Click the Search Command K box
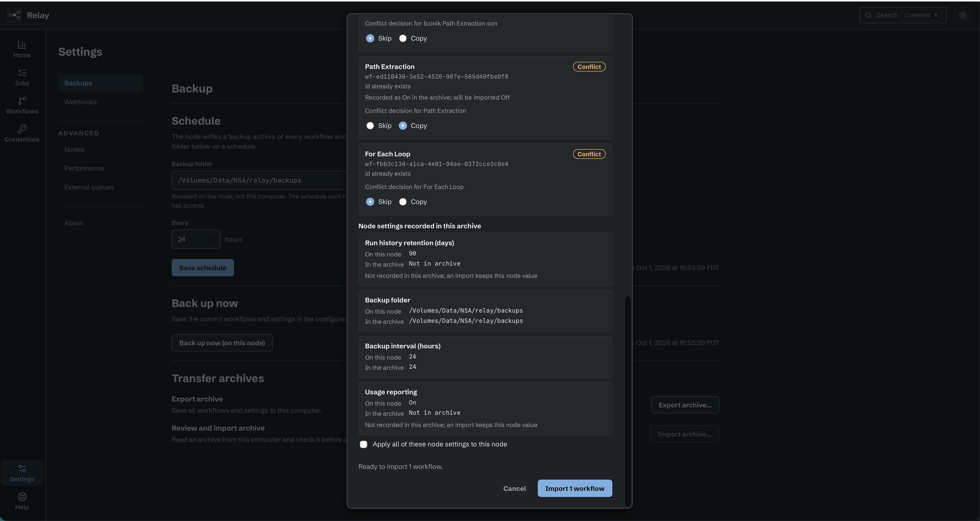 (903, 15)
